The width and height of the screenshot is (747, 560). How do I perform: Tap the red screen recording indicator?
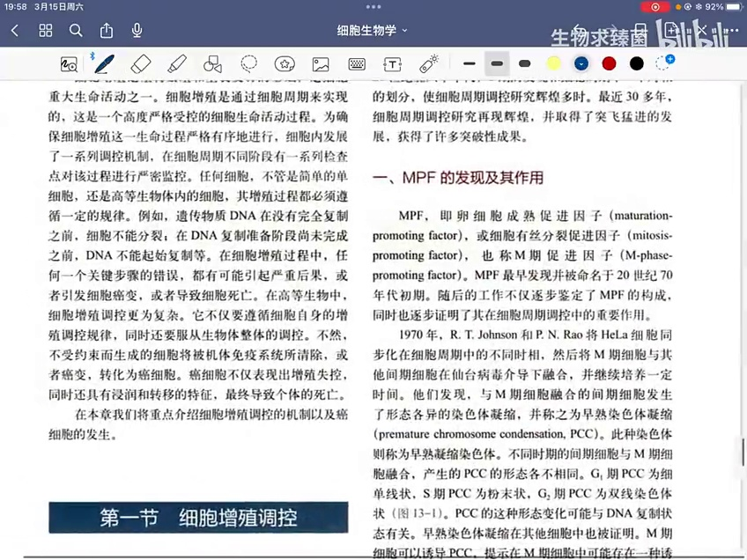(x=655, y=7)
